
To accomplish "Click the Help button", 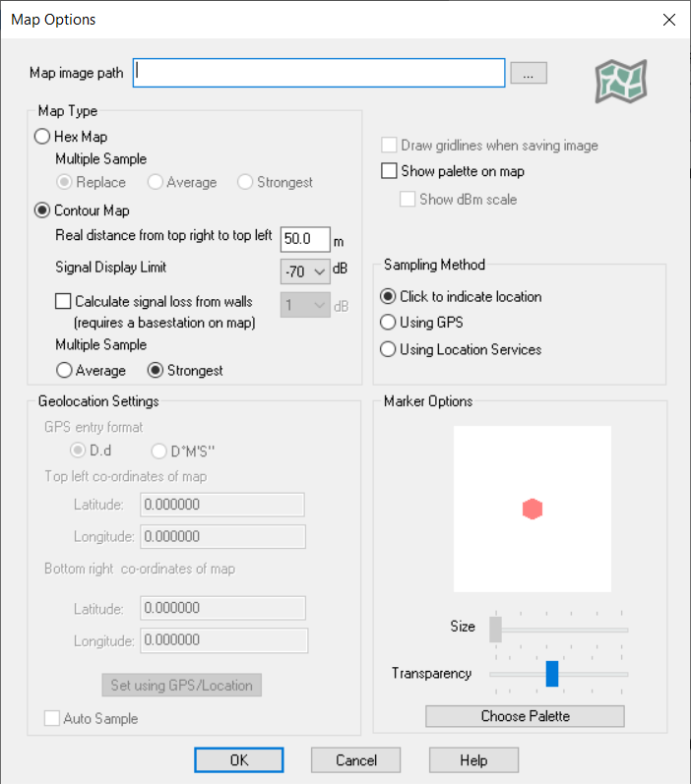I will (x=473, y=760).
